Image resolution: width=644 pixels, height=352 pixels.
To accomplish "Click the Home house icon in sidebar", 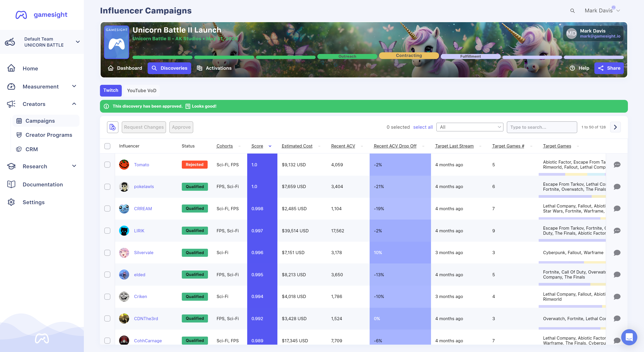I will [11, 68].
